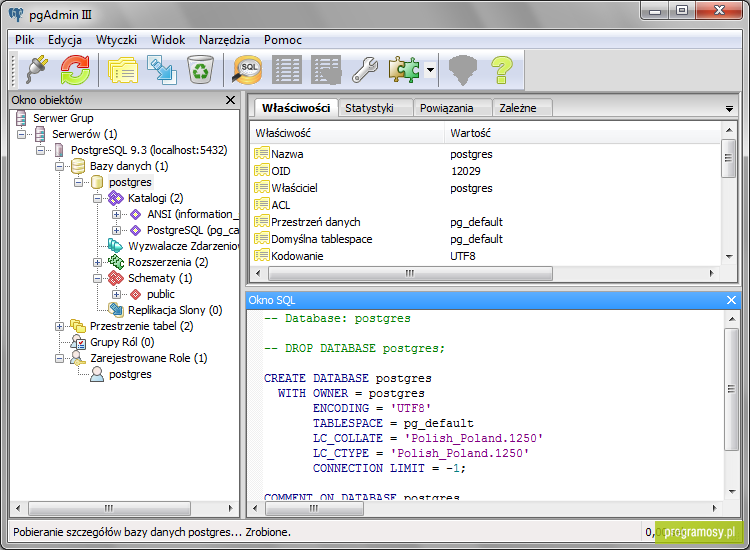This screenshot has width=750, height=550.
Task: Expand the Rozszerzenia (2) node
Action: click(x=98, y=262)
